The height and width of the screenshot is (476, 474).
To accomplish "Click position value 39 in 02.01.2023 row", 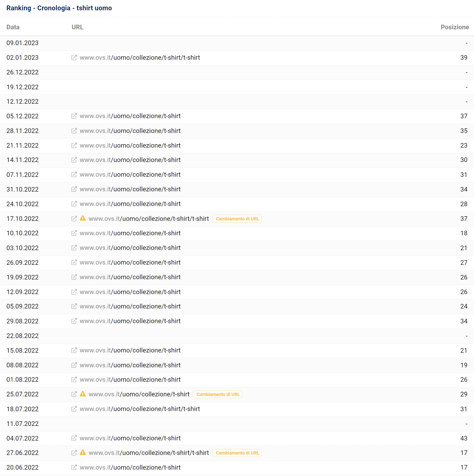I will (x=464, y=57).
